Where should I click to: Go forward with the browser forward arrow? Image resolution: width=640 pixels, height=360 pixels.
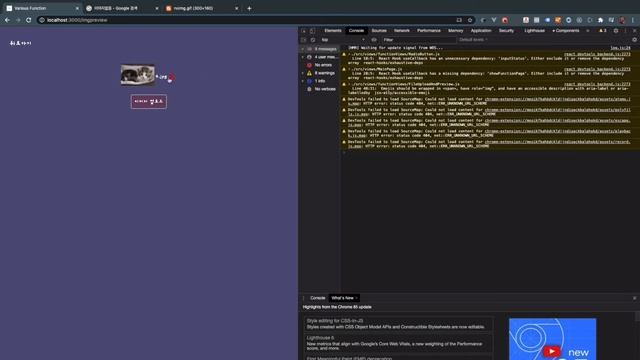pyautogui.click(x=18, y=20)
